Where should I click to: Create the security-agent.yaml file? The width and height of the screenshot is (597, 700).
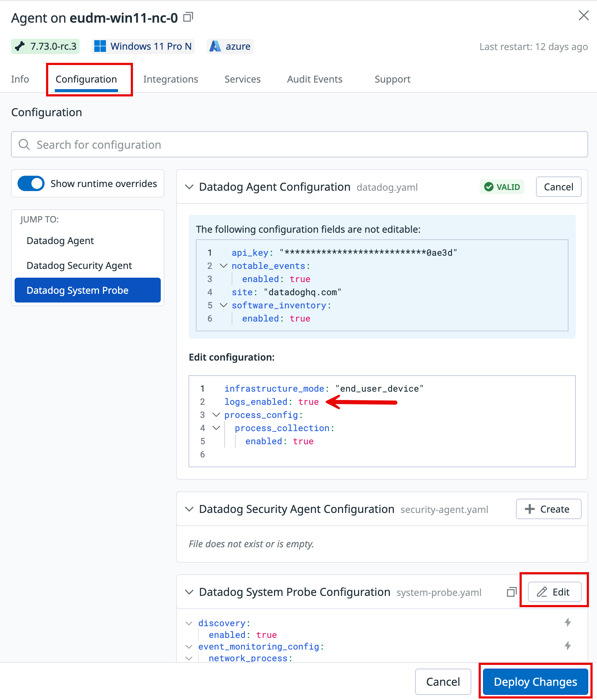pos(548,509)
